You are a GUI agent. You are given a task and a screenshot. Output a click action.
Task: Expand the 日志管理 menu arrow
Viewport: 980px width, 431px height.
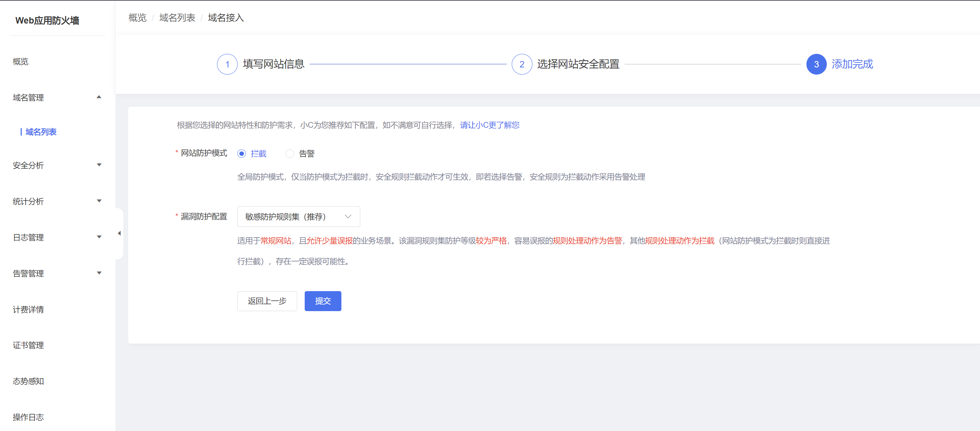tap(99, 237)
